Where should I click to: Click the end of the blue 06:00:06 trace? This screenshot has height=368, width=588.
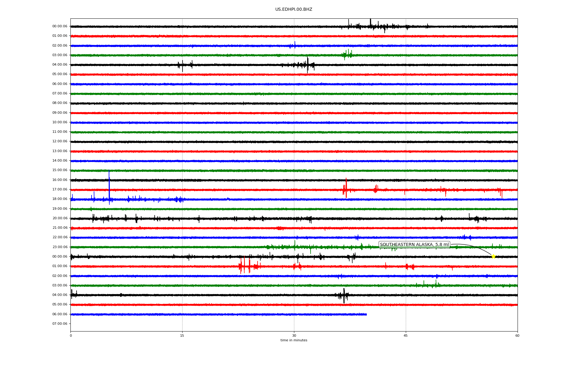pos(366,314)
